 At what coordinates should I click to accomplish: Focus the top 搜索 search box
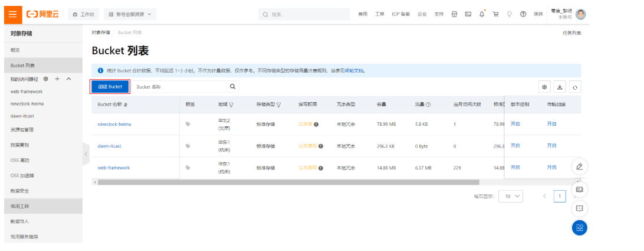304,14
